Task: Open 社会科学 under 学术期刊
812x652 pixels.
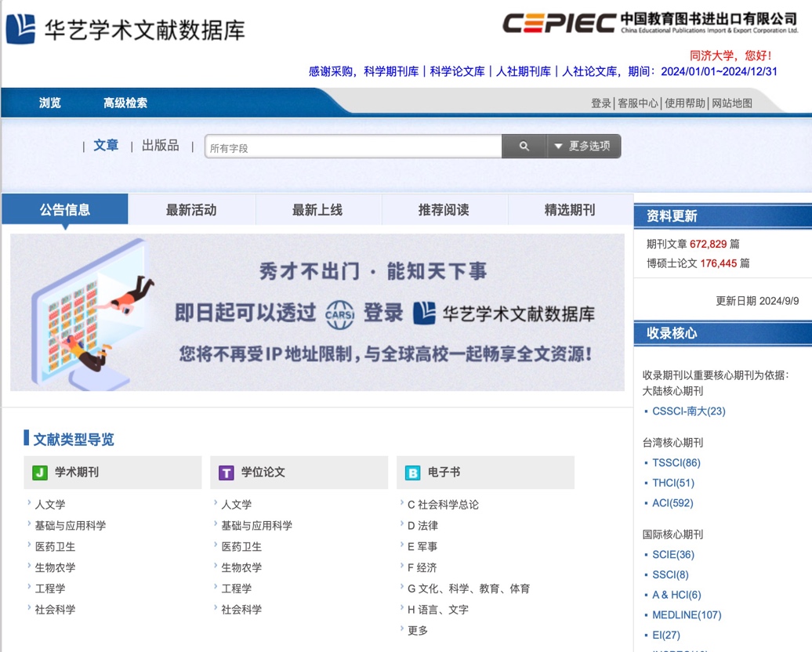Action: [x=56, y=610]
